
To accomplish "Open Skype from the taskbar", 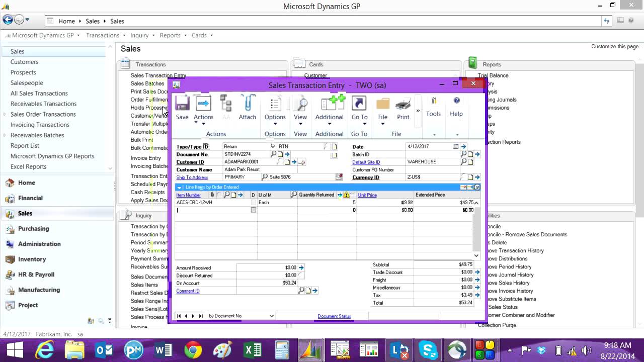I will 428,350.
